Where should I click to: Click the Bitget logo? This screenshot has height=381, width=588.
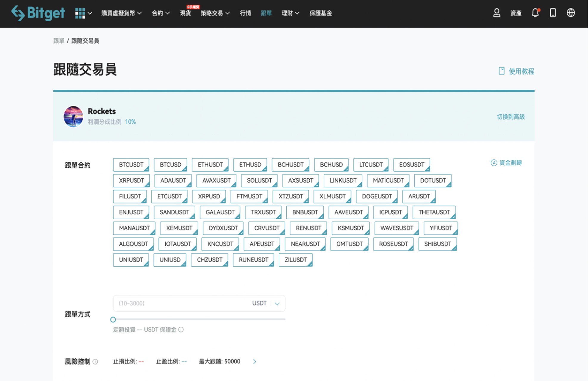coord(38,13)
